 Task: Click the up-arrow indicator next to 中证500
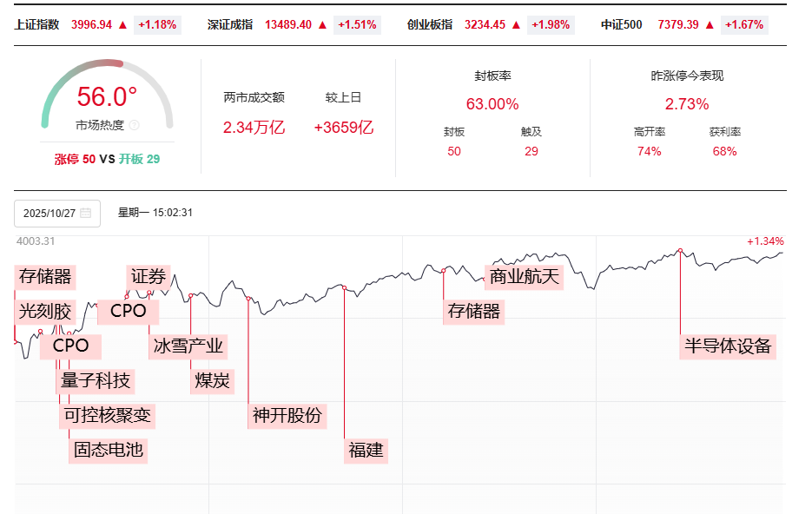click(x=708, y=25)
